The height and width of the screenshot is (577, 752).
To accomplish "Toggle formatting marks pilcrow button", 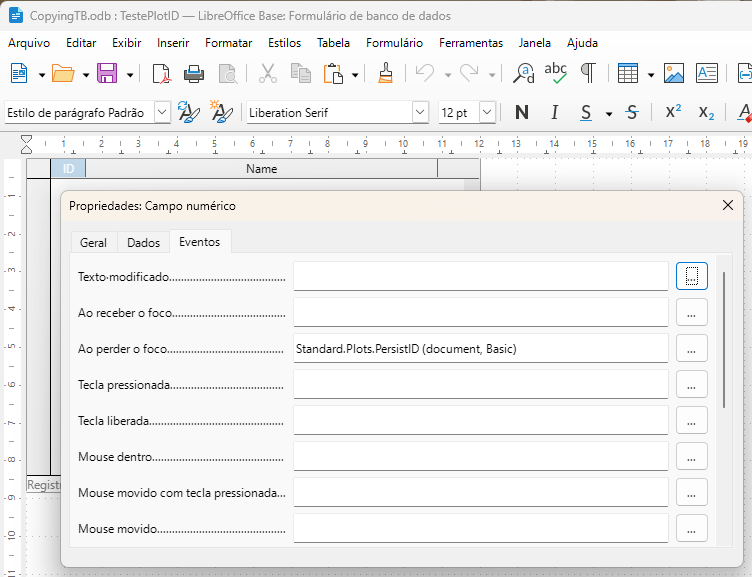I will [x=588, y=73].
